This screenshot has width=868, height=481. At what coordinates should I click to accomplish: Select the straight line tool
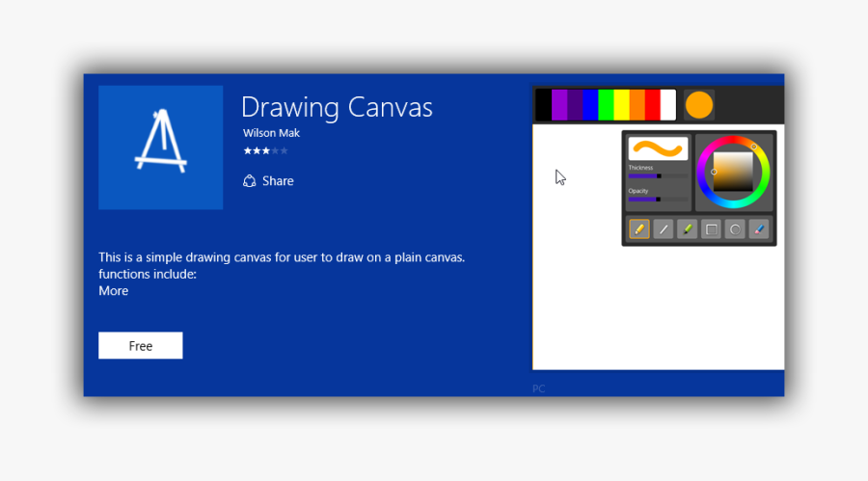(x=664, y=229)
